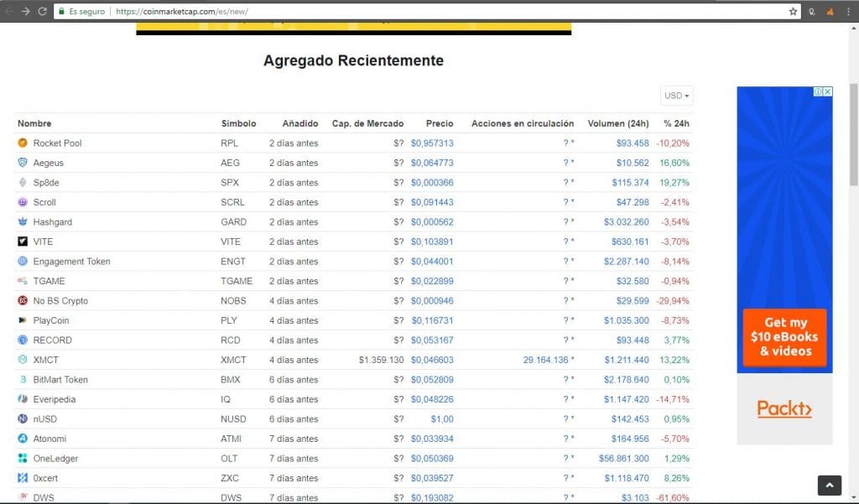The width and height of the screenshot is (859, 504).
Task: Click the nUSD coin icon
Action: 23,419
